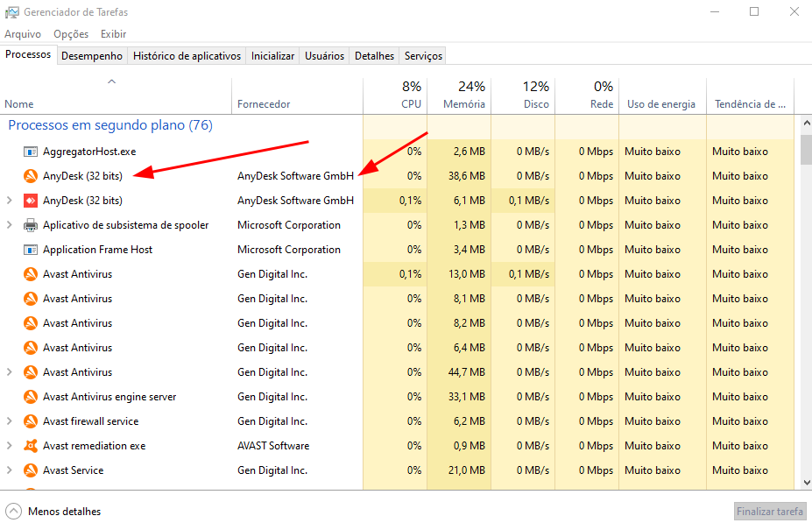Select the AggregatorHost.exe process name
The image size is (812, 530).
pos(89,152)
